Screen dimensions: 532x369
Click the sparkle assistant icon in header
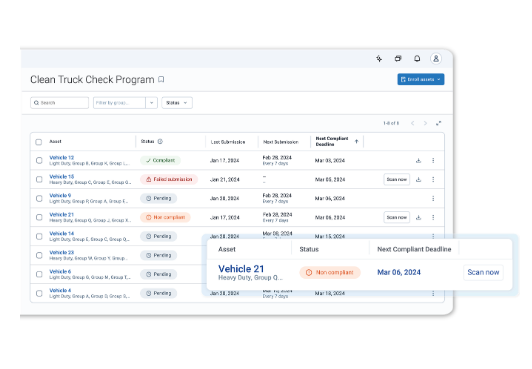tap(379, 59)
